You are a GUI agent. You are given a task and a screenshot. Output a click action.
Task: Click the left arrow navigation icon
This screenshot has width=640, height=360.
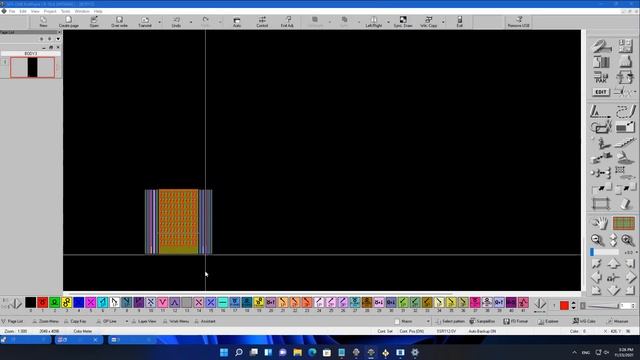(596, 277)
